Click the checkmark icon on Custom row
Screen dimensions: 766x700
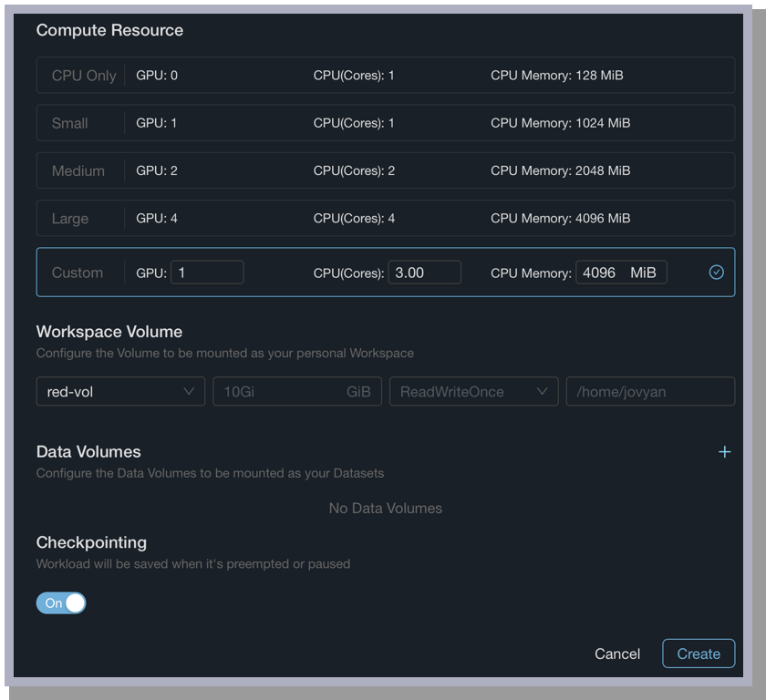pos(716,273)
